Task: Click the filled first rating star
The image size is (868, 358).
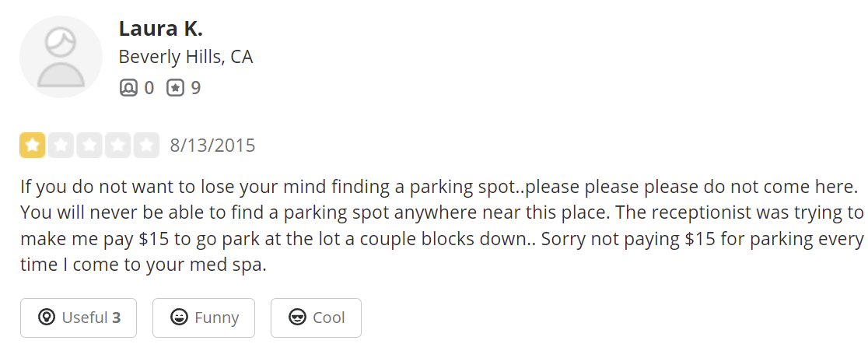Action: [x=33, y=146]
